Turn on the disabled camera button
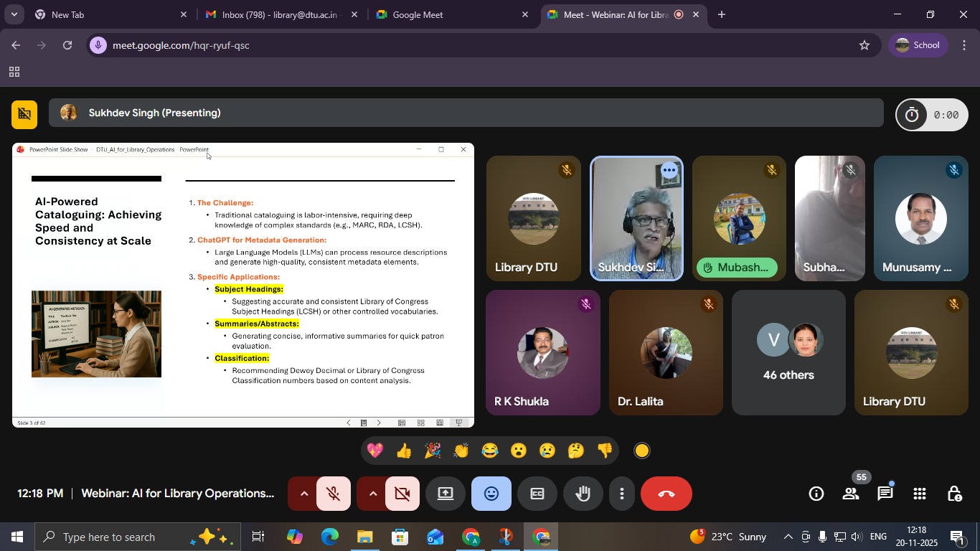980x551 pixels. (x=402, y=494)
